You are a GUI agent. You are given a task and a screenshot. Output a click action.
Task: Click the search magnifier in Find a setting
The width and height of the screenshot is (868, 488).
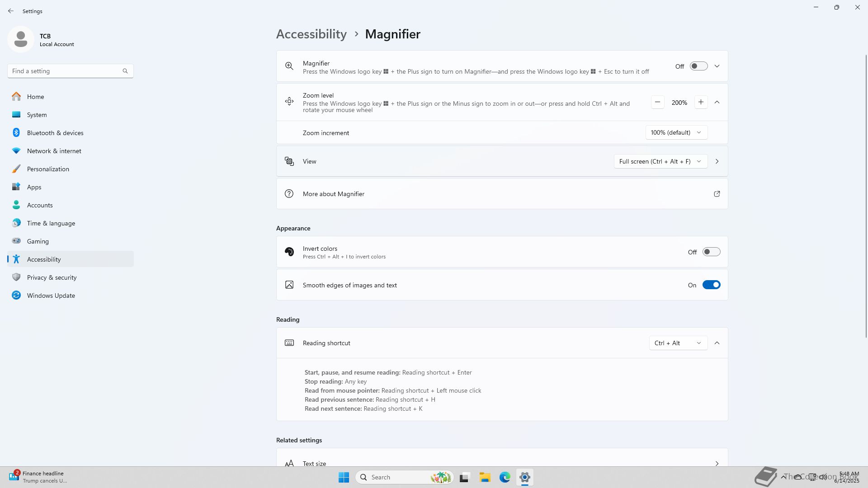pyautogui.click(x=125, y=71)
